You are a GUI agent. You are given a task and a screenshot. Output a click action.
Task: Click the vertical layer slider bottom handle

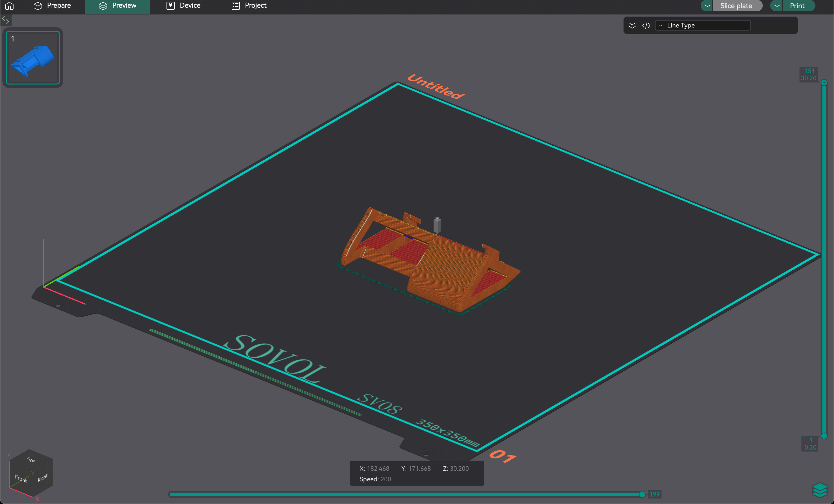pyautogui.click(x=824, y=436)
